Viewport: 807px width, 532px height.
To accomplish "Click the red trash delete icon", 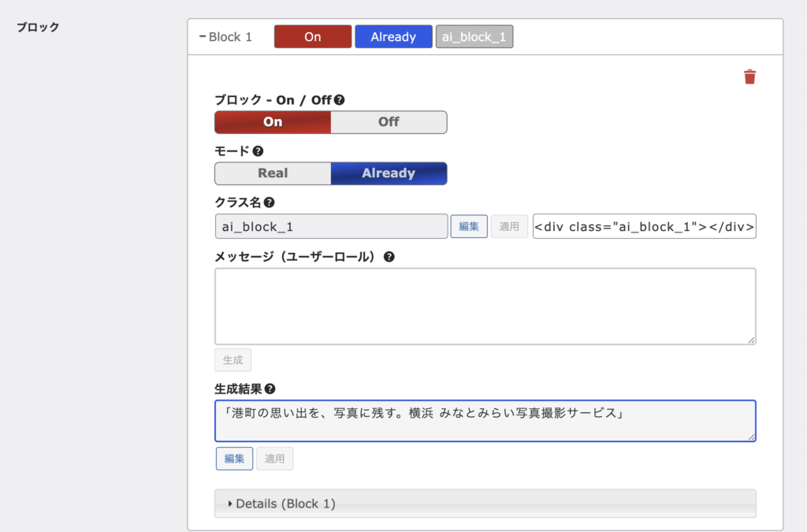I will coord(749,76).
